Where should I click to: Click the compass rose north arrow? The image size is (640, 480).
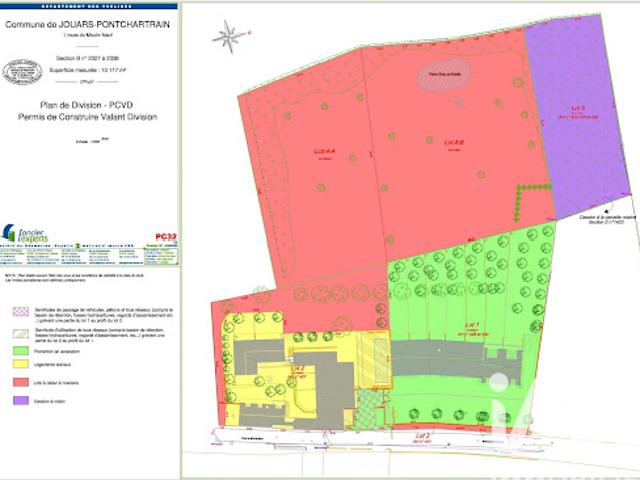230,37
